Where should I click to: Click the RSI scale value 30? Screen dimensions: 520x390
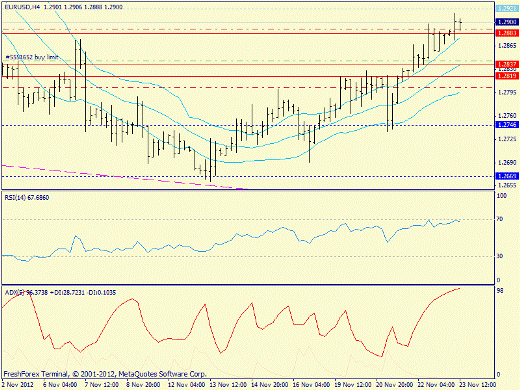(x=500, y=256)
